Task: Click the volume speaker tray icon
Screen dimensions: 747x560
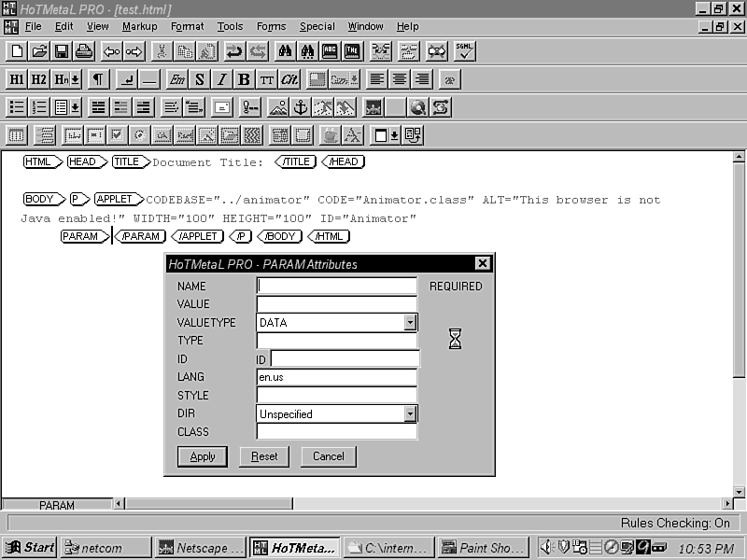Action: click(547, 547)
